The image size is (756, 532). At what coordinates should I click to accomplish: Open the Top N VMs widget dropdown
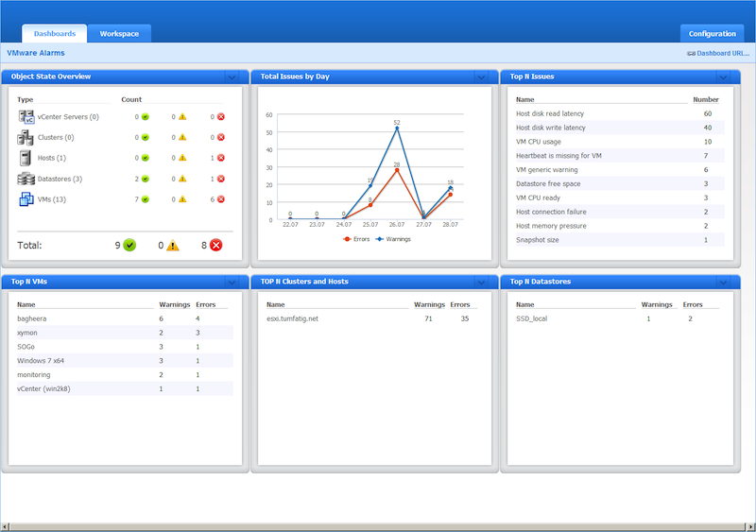click(232, 283)
